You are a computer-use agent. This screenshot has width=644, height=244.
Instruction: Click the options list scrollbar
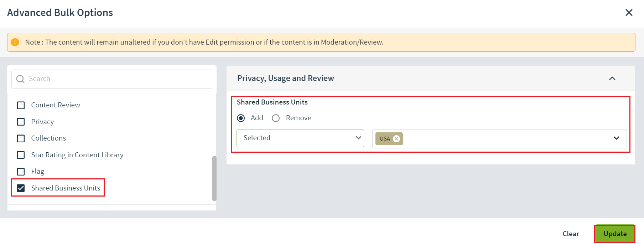point(214,178)
